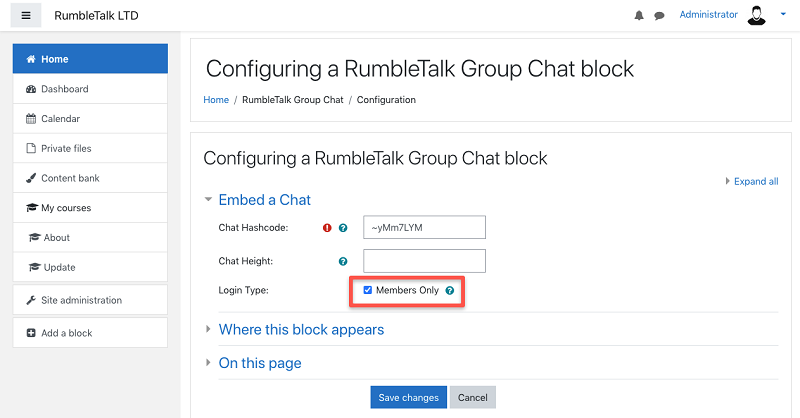Image resolution: width=800 pixels, height=418 pixels.
Task: Click the Save changes button
Action: 408,397
